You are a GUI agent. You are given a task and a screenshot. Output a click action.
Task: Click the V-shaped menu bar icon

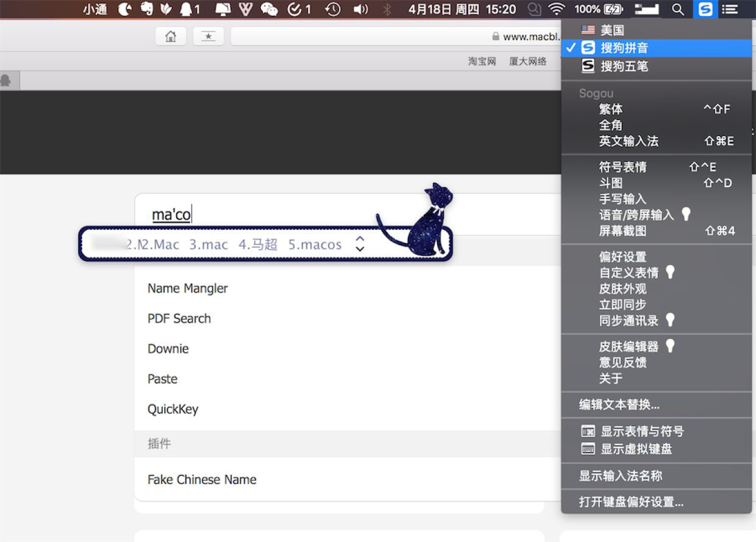[245, 9]
